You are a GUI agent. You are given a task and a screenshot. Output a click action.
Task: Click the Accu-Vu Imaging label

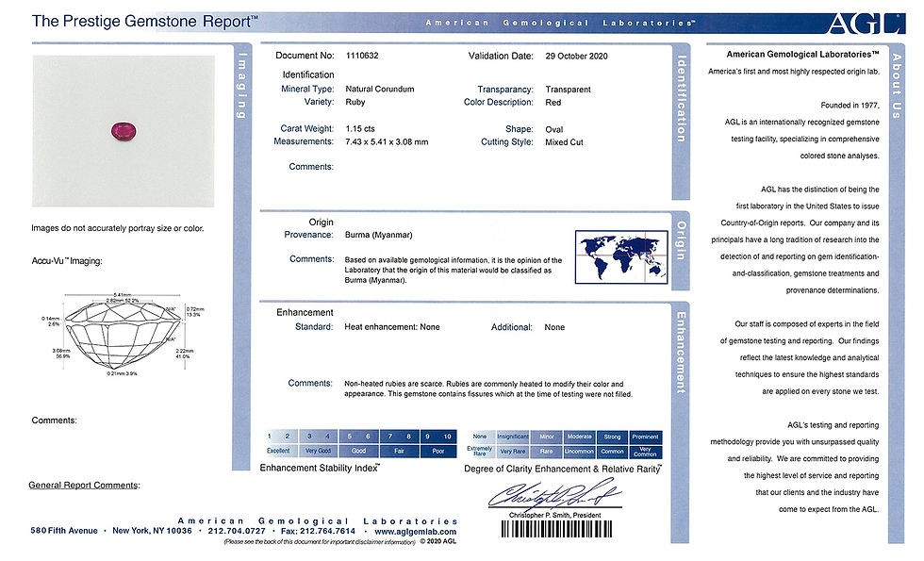[67, 261]
